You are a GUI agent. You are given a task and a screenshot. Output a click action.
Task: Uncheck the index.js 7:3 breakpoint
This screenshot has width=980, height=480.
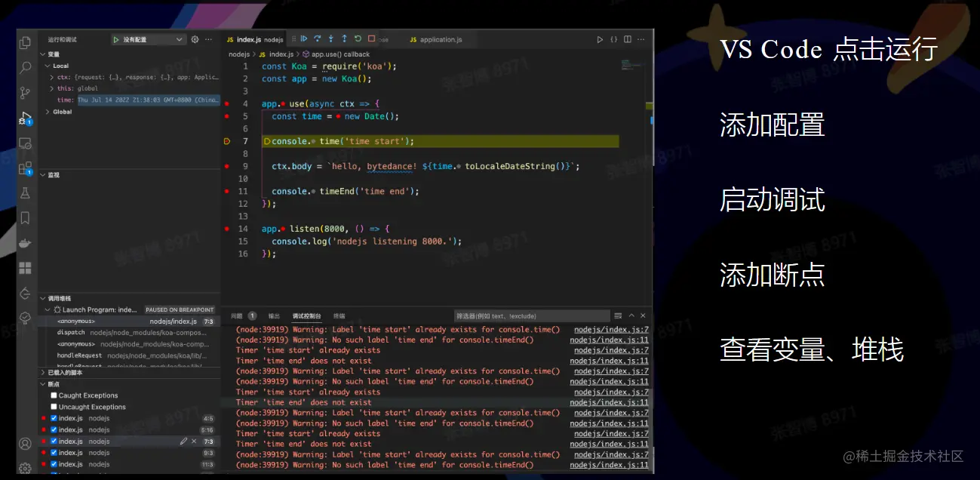[54, 442]
